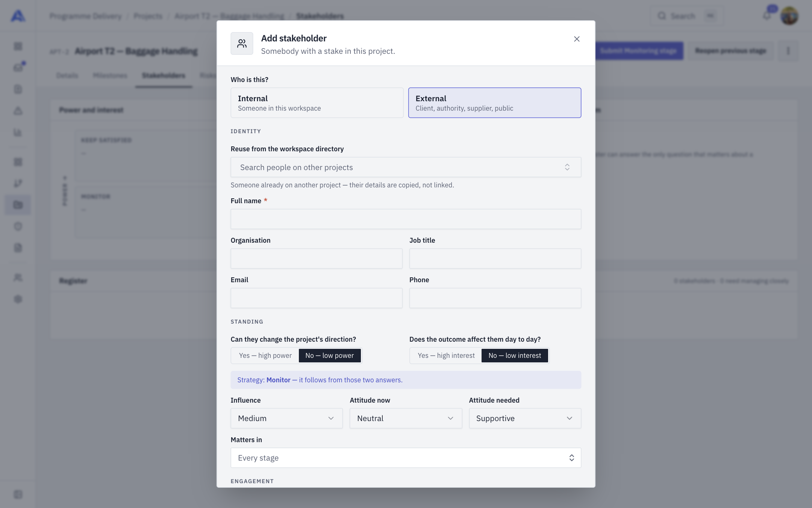Viewport: 812px width, 508px height.
Task: Open the notifications bell icon
Action: 767,16
